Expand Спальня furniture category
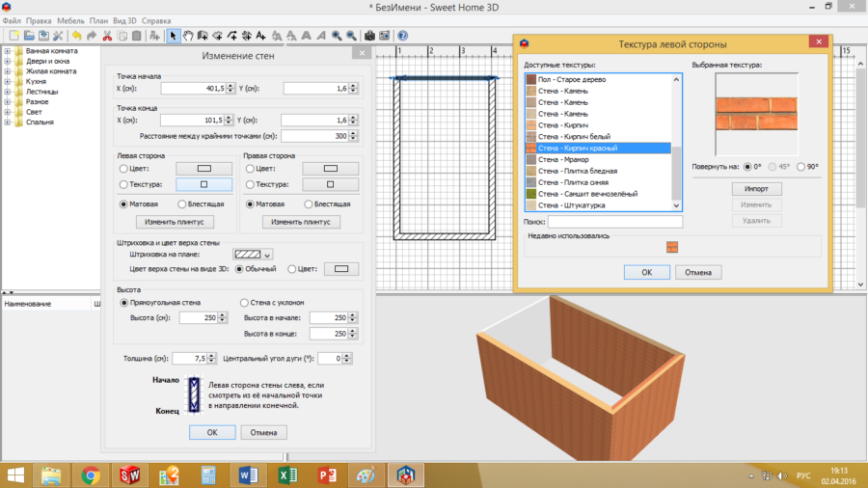 pos(7,122)
